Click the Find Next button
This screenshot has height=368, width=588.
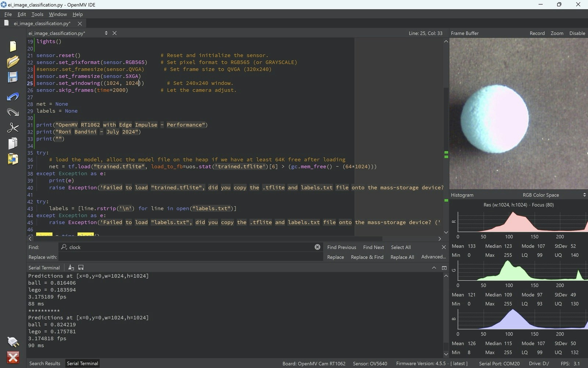click(x=373, y=247)
